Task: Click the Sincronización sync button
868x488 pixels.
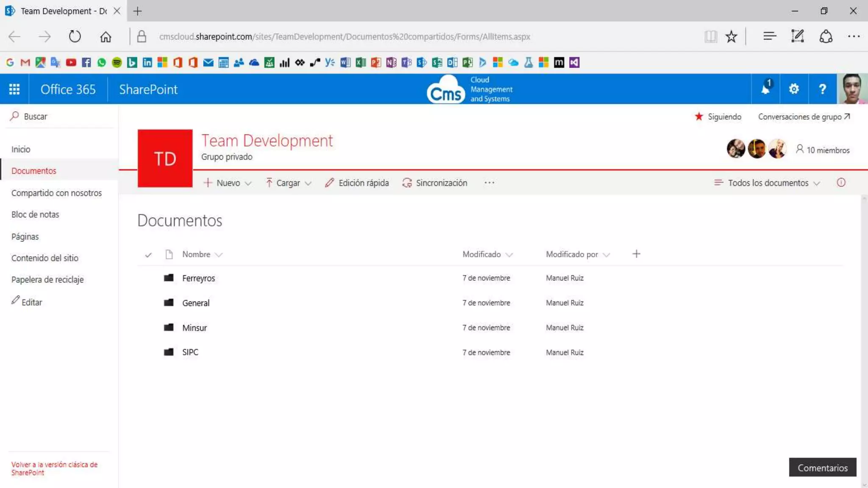Action: (x=435, y=183)
